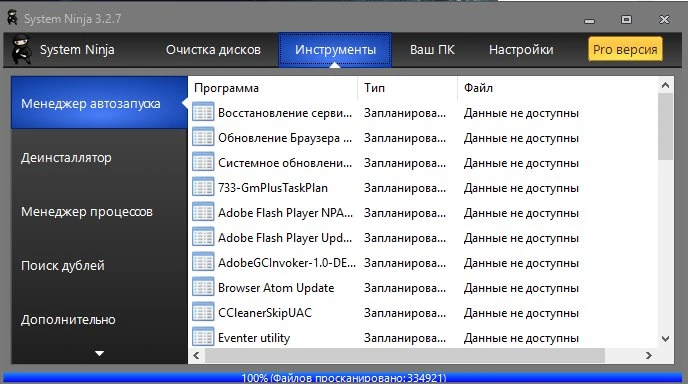
Task: Expand sidebar with the down arrow
Action: tap(100, 353)
